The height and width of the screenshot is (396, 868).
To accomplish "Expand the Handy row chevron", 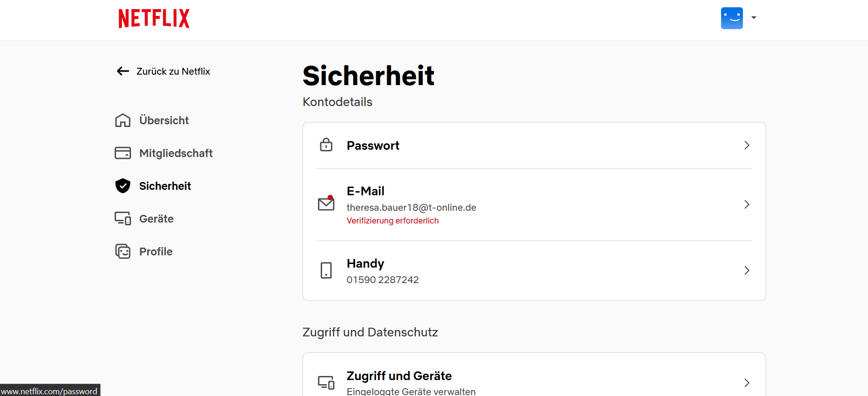I will [747, 270].
